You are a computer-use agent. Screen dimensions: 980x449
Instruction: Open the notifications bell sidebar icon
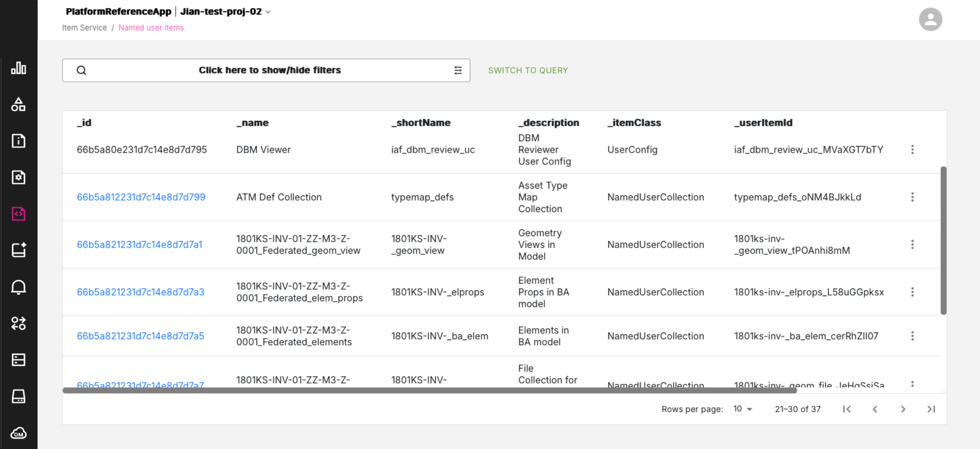pos(18,287)
